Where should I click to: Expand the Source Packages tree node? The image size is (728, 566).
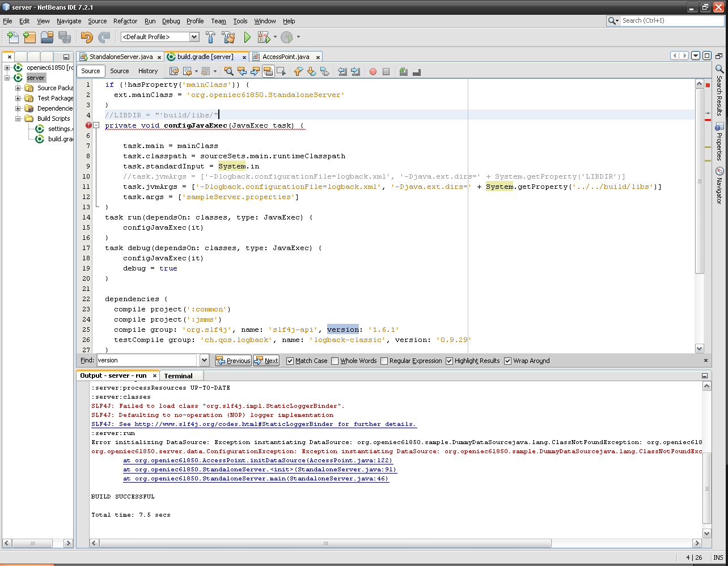click(18, 88)
